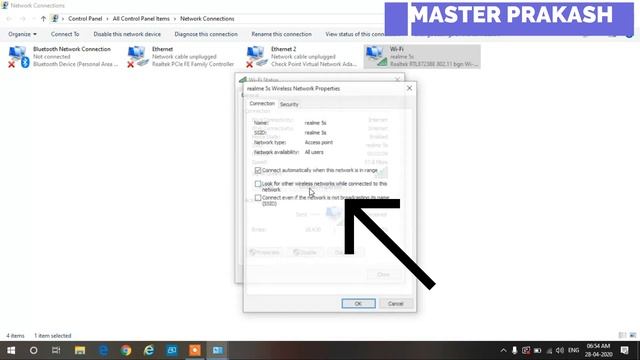The width and height of the screenshot is (640, 360).
Task: Click the network signal tray icon
Action: click(x=549, y=350)
